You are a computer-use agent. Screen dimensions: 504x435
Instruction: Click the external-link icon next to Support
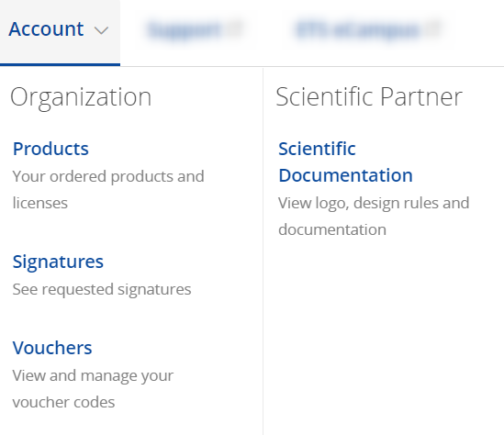point(234,28)
